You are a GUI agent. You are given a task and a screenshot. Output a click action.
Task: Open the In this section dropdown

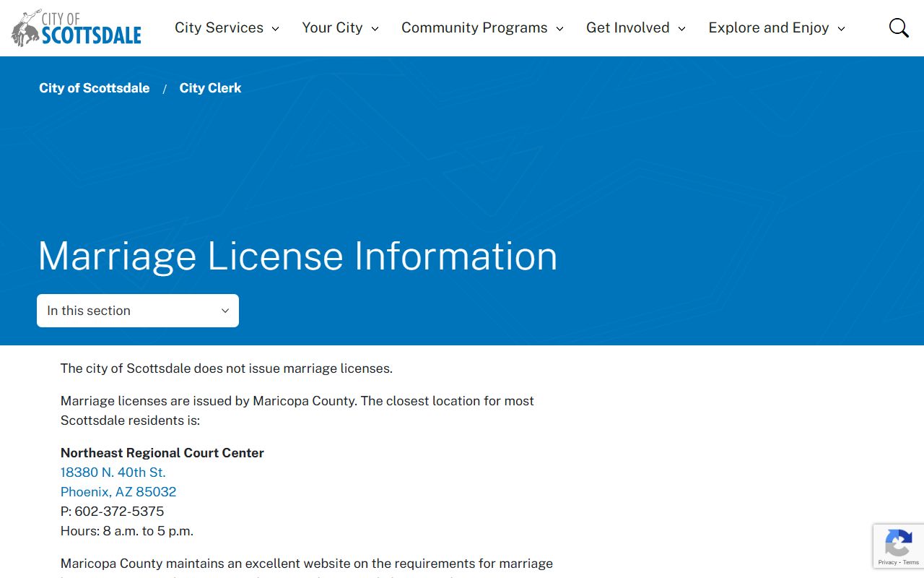[x=138, y=311]
